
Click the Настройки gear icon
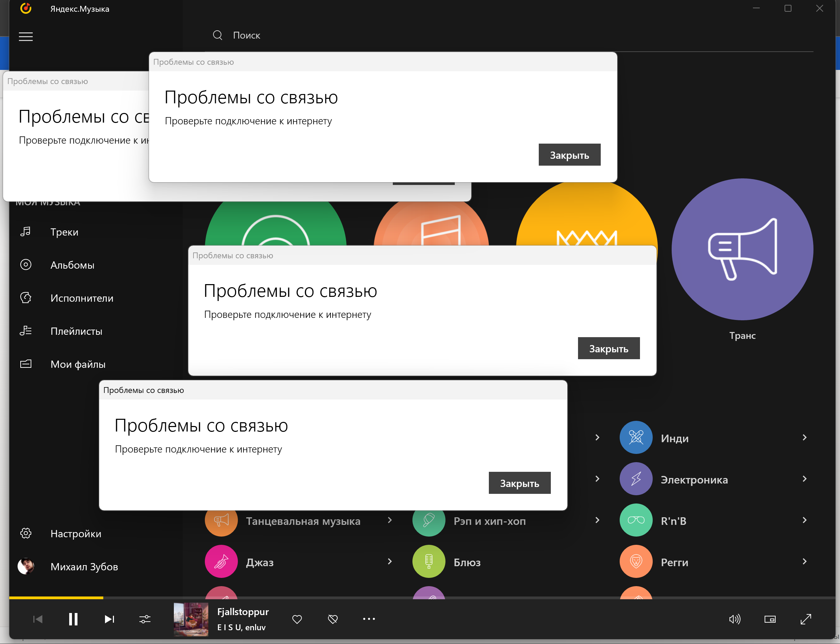pos(26,533)
